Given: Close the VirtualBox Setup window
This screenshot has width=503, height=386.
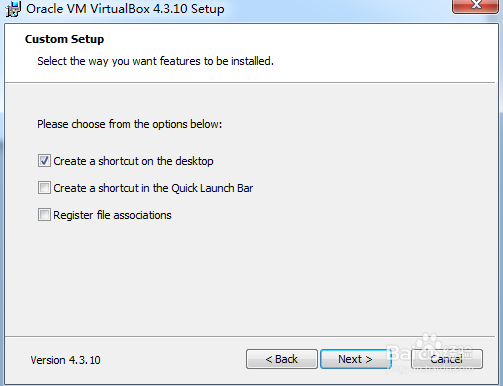Looking at the screenshot, I should pos(475,6).
